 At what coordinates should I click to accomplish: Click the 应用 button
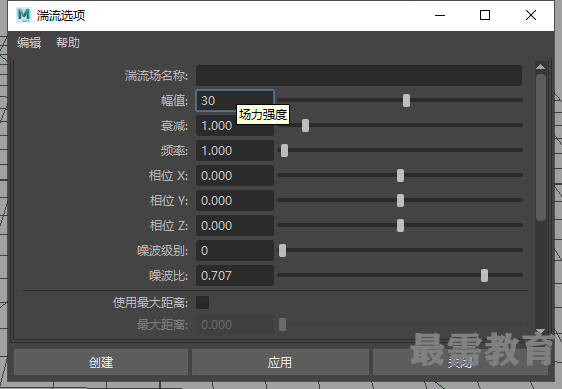(x=280, y=362)
